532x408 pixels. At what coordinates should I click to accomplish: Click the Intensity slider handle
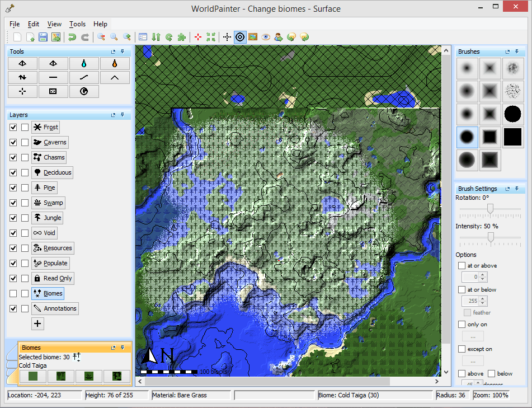click(x=491, y=237)
